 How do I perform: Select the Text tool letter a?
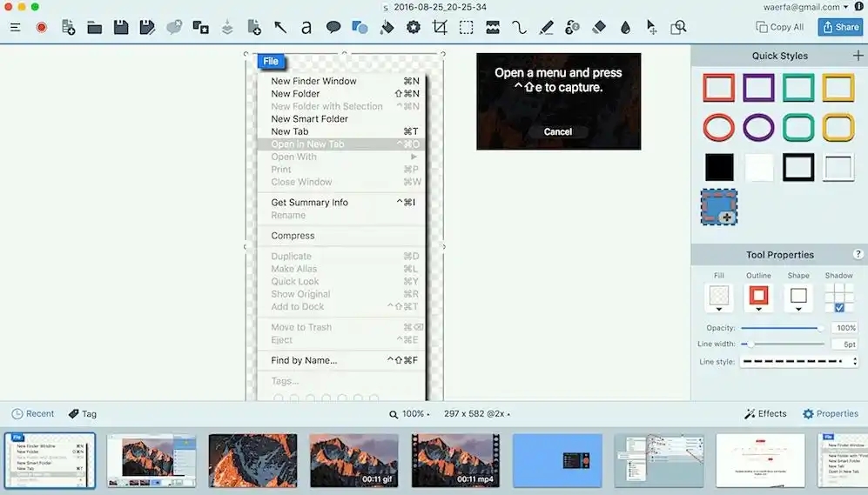(x=306, y=27)
